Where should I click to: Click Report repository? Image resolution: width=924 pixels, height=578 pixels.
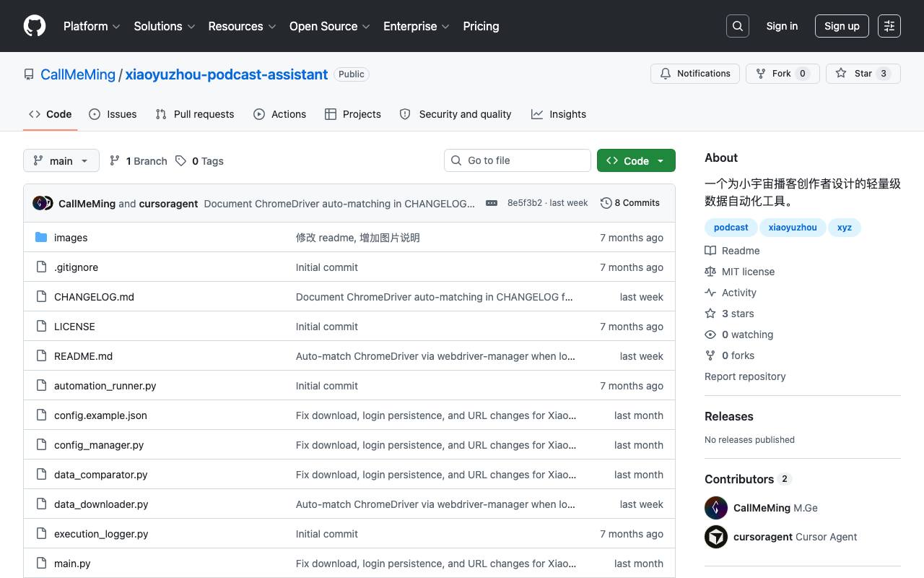tap(745, 376)
